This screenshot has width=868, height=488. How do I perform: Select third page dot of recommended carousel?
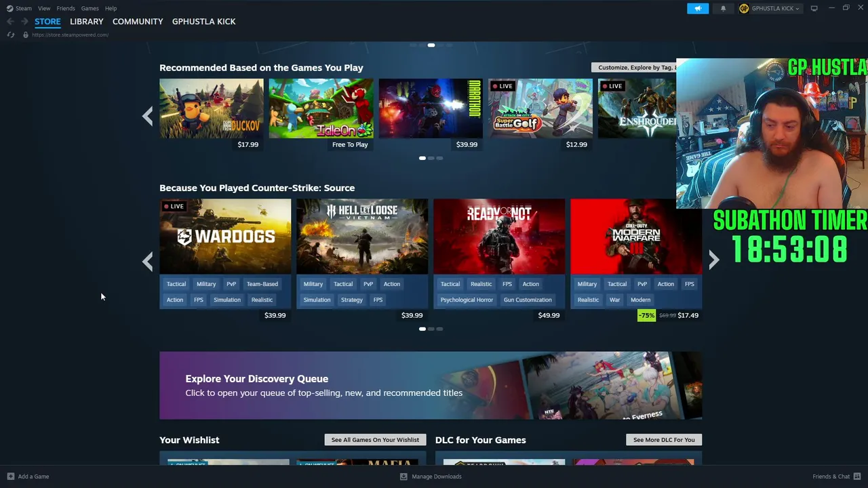point(439,158)
